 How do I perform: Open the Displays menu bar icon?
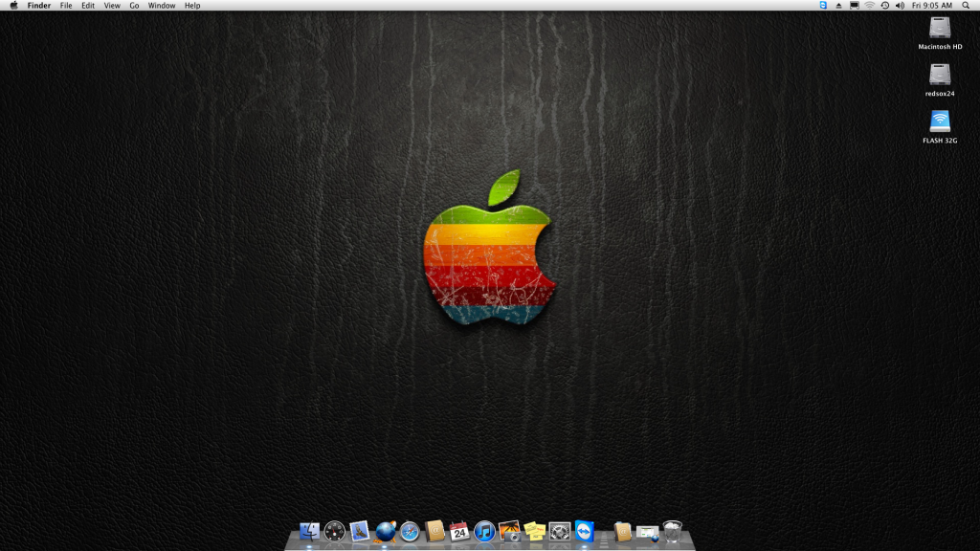point(855,5)
